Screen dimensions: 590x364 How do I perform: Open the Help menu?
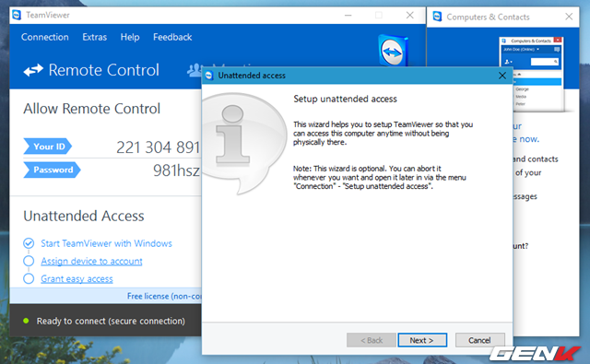coord(130,37)
